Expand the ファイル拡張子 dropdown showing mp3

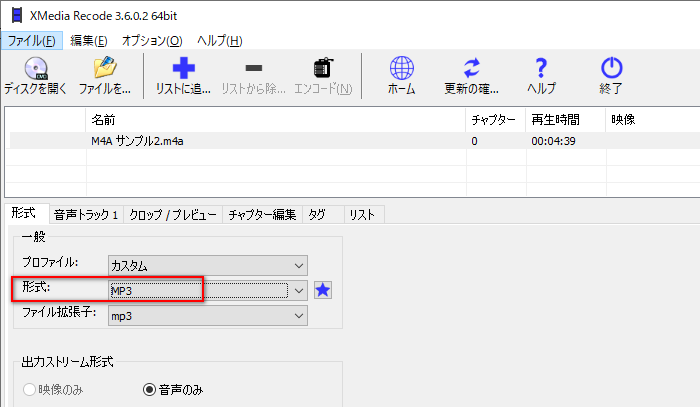208,316
